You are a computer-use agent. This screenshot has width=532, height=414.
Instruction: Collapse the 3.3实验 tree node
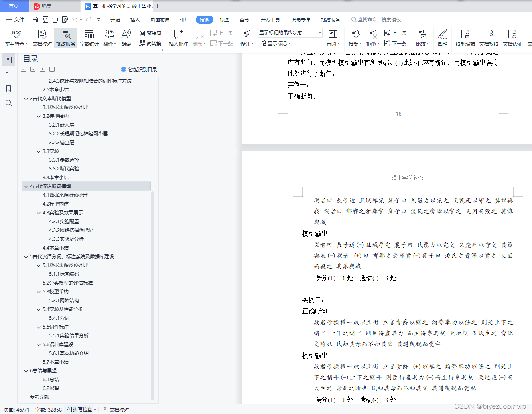(x=39, y=151)
